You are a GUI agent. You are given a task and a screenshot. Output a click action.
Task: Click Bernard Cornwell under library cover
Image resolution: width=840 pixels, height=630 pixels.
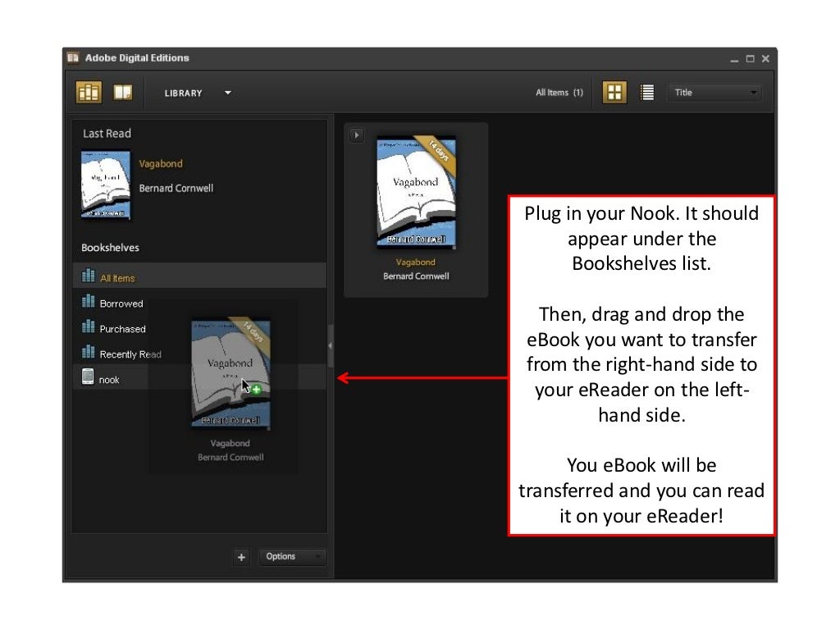pos(416,276)
